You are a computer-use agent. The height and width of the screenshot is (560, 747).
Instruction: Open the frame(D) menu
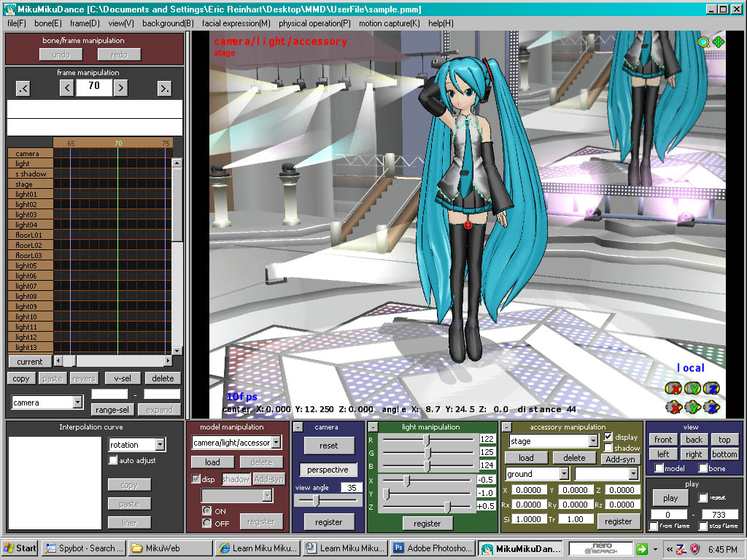click(85, 23)
